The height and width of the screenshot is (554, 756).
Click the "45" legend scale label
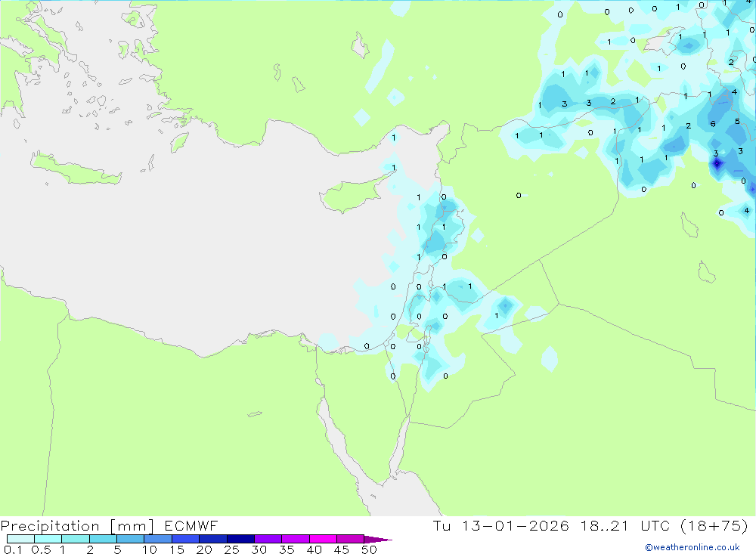click(x=342, y=549)
